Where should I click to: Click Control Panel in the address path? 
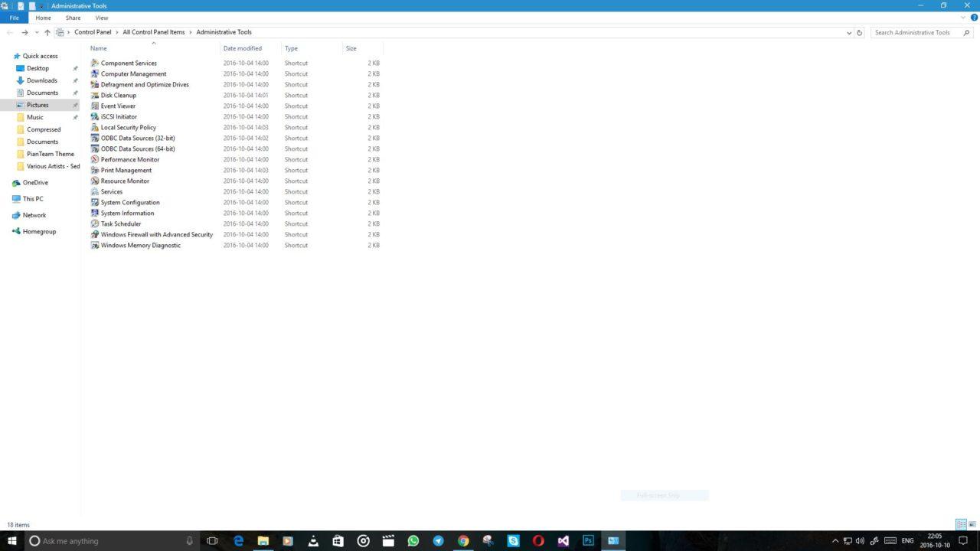point(93,32)
